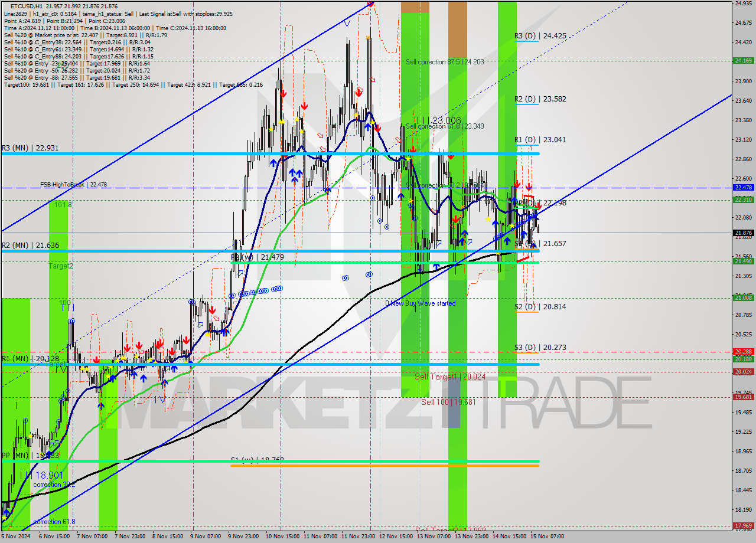Click the S2 (D) 20.814 pivot label
Image resolution: width=756 pixels, height=543 pixels.
point(540,307)
